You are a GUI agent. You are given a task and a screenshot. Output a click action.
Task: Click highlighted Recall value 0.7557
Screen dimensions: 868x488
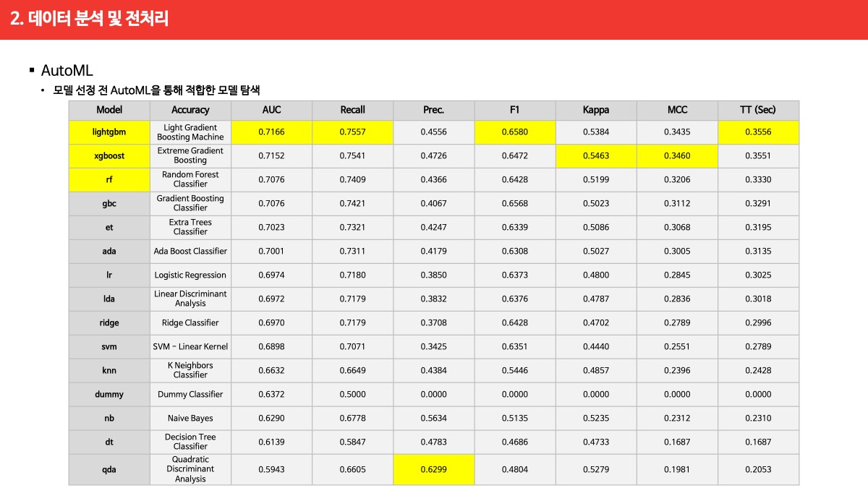click(x=352, y=132)
